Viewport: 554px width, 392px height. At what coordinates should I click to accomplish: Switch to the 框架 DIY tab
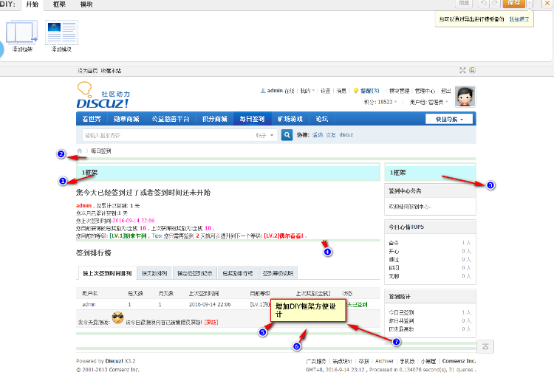coord(59,4)
